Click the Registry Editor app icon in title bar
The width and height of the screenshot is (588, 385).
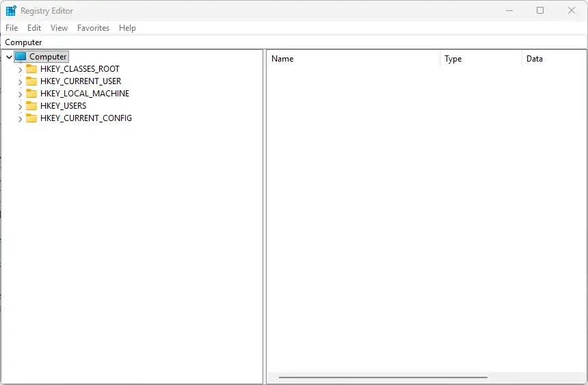coord(11,10)
